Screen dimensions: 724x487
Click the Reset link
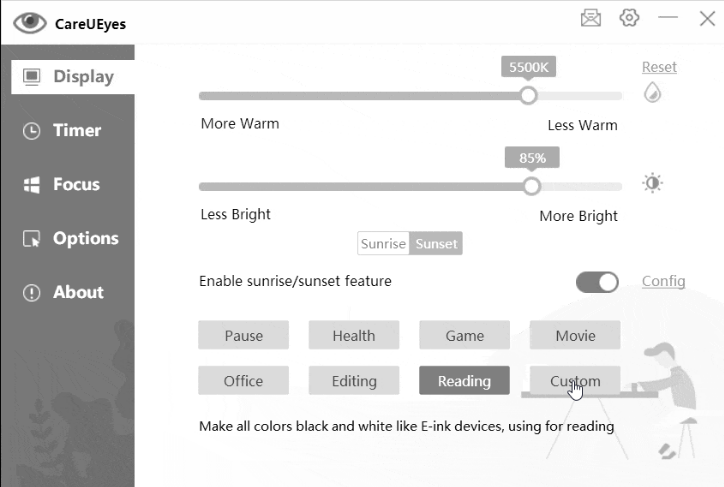click(659, 67)
